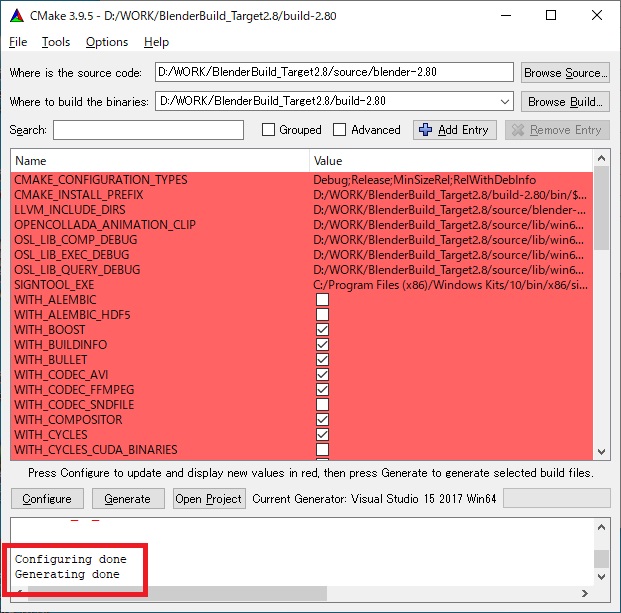621x613 pixels.
Task: Close the CMake window
Action: (x=596, y=15)
